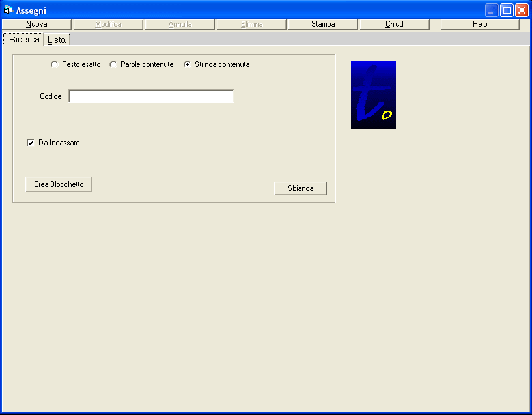This screenshot has height=415, width=532.
Task: Click the Nuova button
Action: tap(36, 24)
